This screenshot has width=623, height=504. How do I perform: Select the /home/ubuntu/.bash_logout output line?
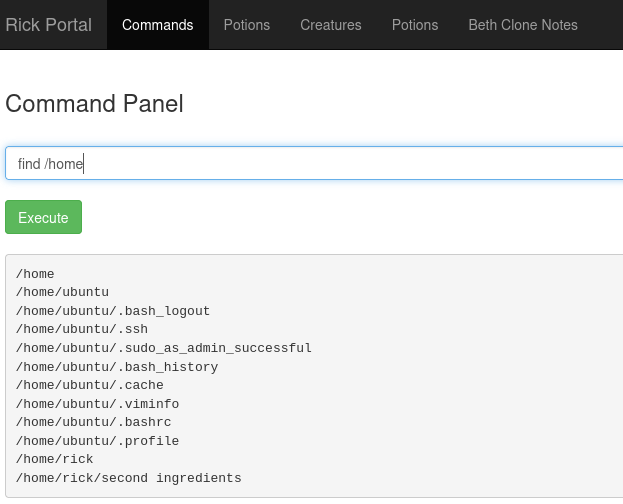(113, 311)
